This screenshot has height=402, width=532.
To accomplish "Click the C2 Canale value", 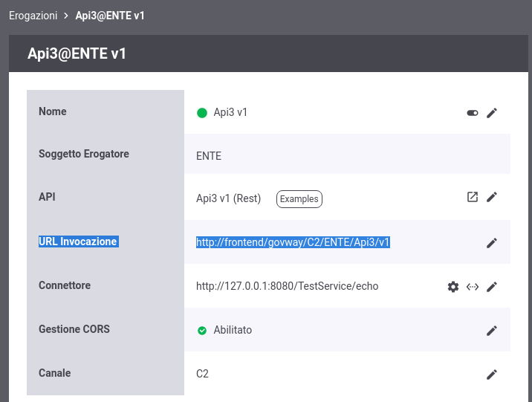I will tap(202, 374).
